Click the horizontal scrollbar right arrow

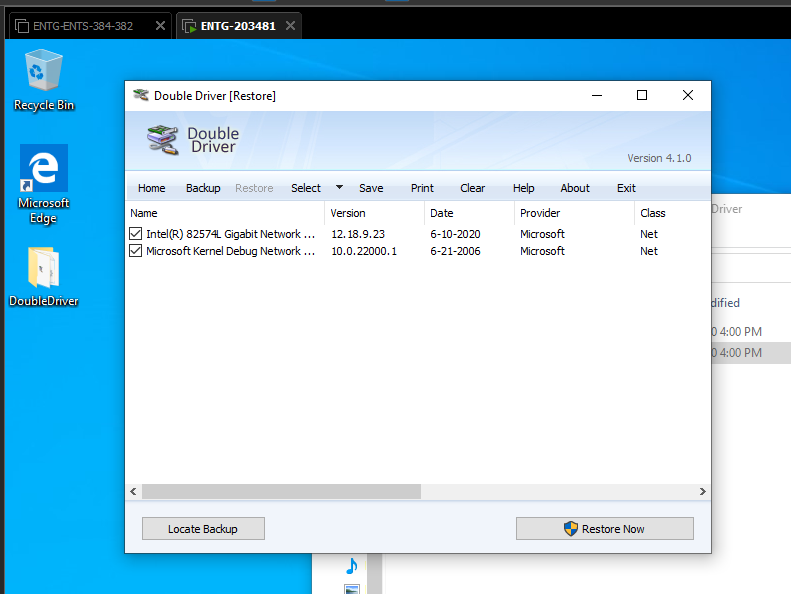tap(702, 491)
